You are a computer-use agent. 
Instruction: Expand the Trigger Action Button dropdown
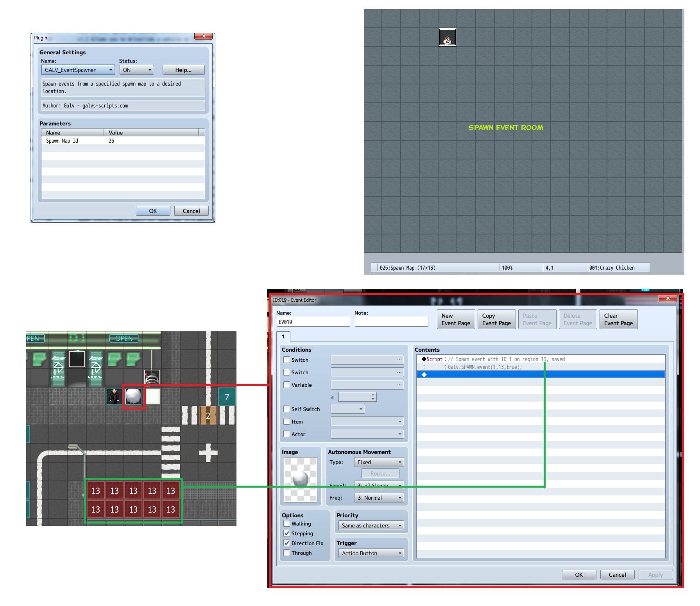pyautogui.click(x=371, y=553)
